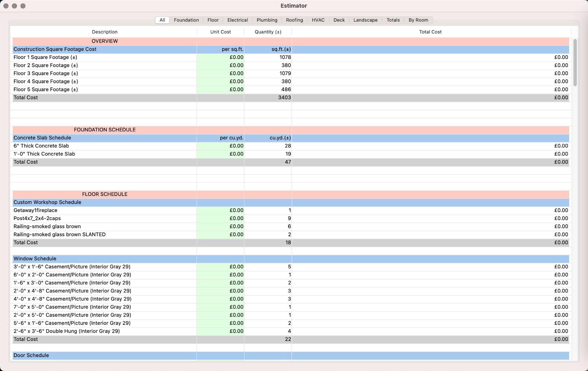Edit unit cost for Floor 1 Square Footage
This screenshot has width=588, height=371.
pos(220,57)
